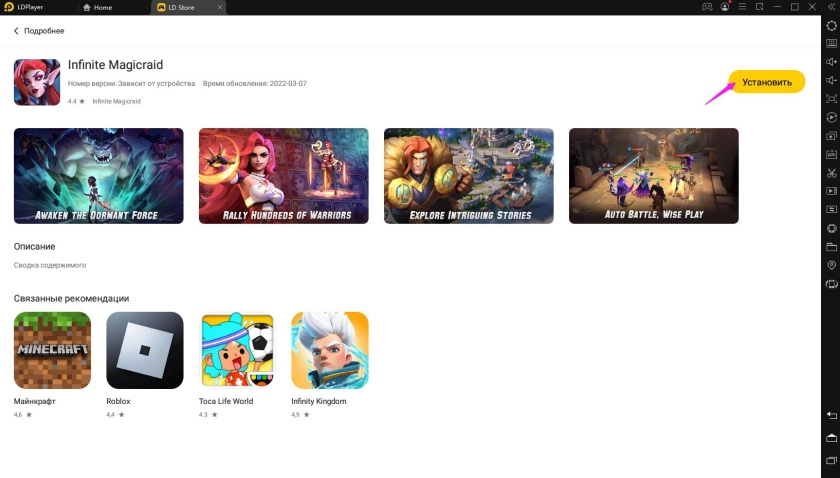This screenshot has height=478, width=840.
Task: Open synchronizer icon in sidebar
Action: click(831, 210)
